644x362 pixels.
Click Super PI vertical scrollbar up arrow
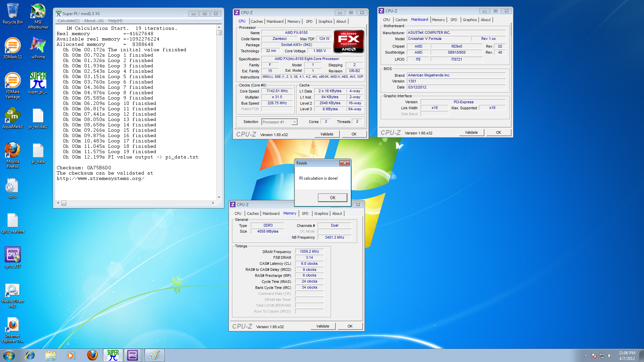click(x=219, y=27)
